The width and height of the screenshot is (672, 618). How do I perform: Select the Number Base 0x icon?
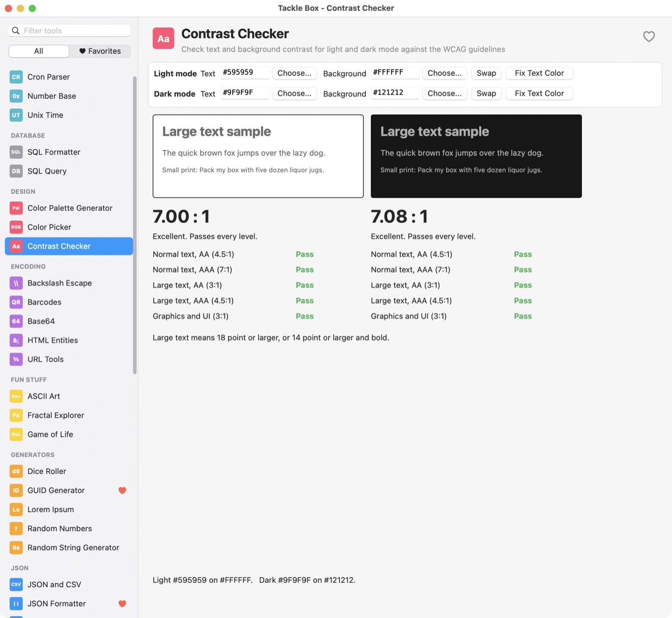click(16, 96)
